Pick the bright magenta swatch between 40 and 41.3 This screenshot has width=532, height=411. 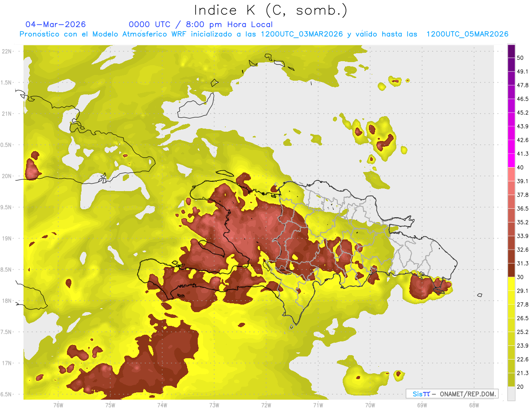point(511,160)
